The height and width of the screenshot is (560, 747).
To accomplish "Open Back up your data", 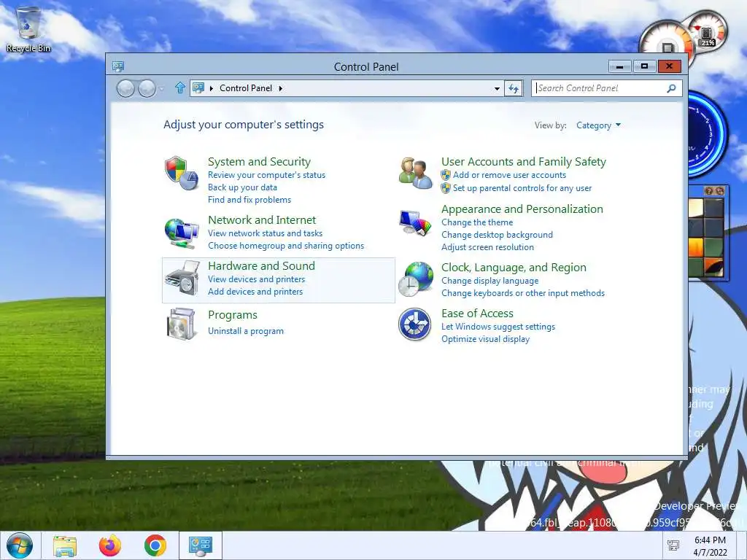I will click(242, 187).
